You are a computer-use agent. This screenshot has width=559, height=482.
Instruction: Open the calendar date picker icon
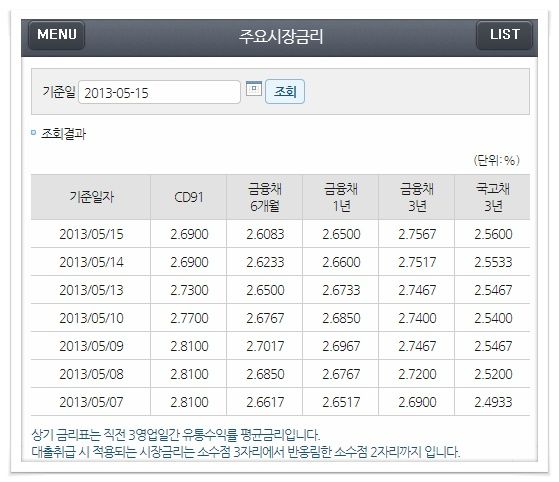coord(254,88)
